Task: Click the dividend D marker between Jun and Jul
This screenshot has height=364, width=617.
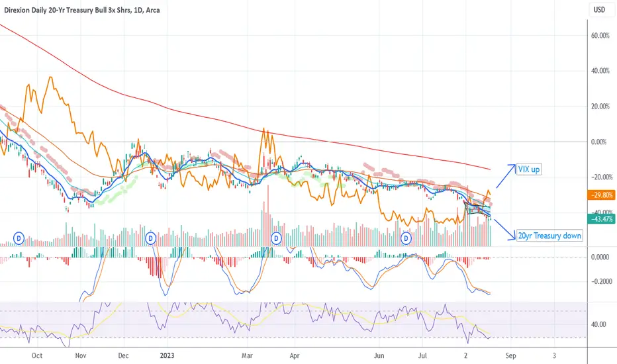Action: pyautogui.click(x=406, y=238)
